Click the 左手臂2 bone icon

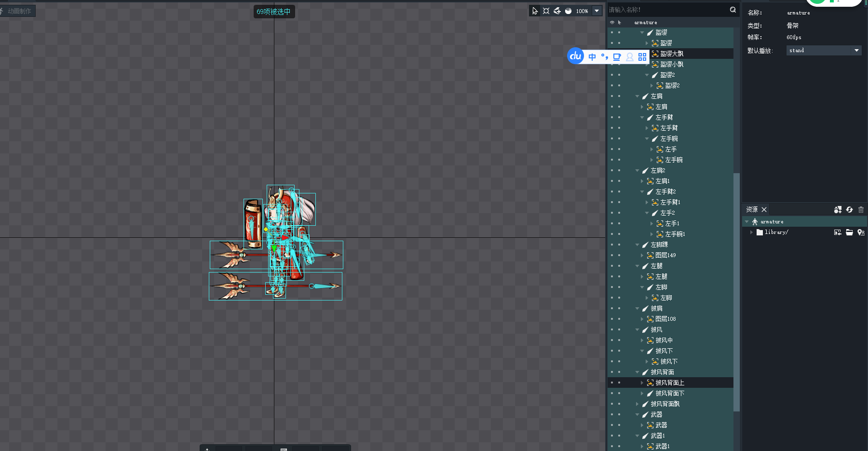tap(650, 192)
